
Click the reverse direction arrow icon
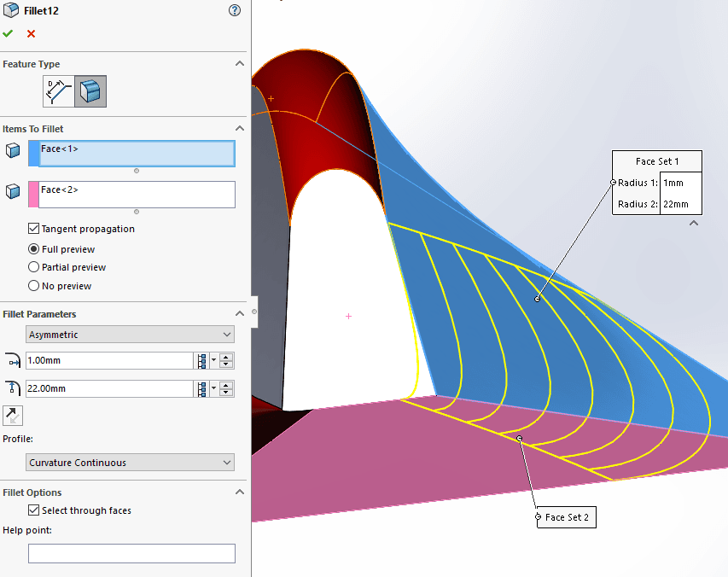13,416
